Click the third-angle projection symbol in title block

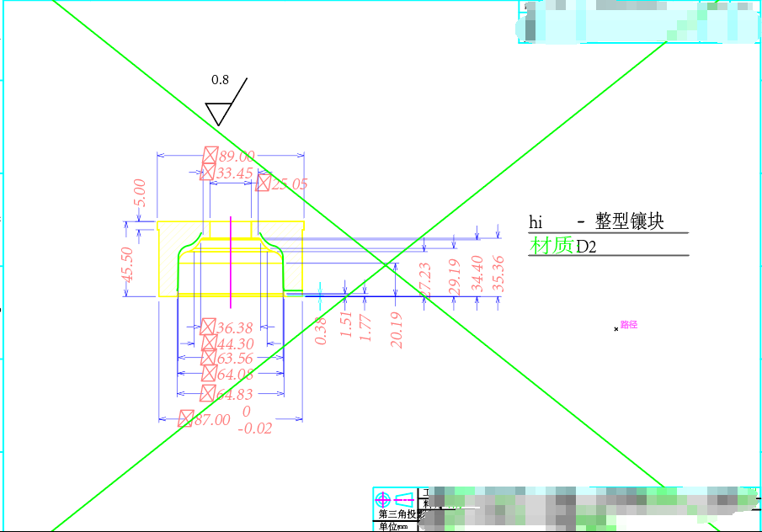tap(394, 498)
